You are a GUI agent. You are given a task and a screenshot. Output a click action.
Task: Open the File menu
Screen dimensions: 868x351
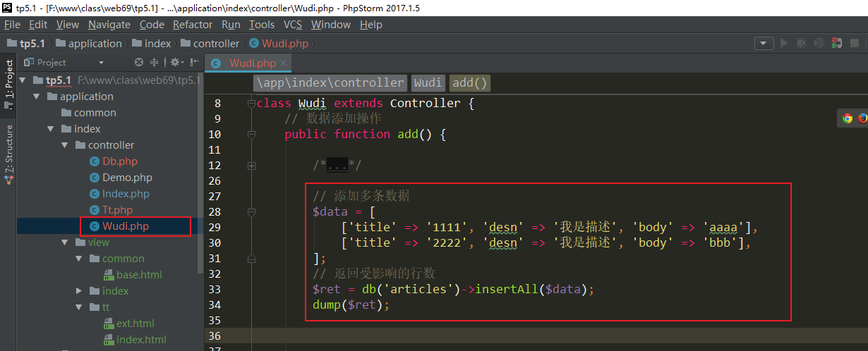pos(12,25)
